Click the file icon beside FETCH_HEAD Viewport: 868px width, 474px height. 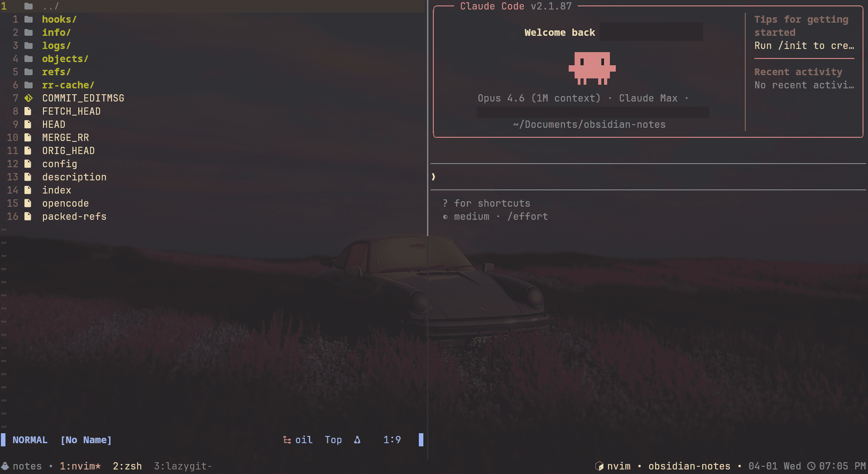28,111
